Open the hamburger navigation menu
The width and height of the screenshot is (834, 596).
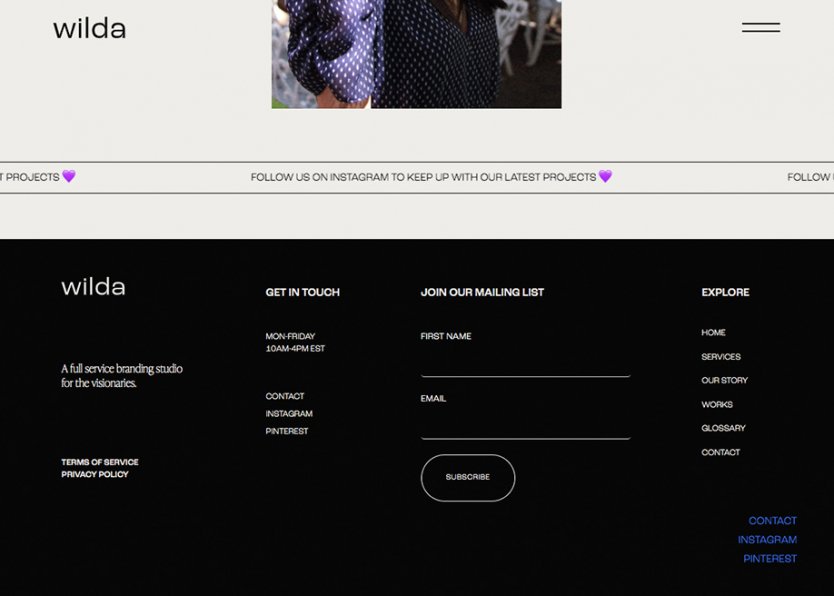pyautogui.click(x=761, y=27)
